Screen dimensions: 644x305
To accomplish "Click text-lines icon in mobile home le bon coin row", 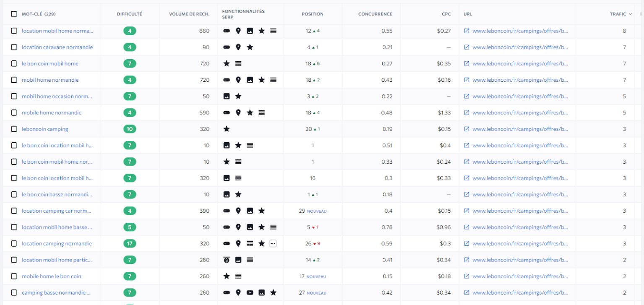I will tap(238, 276).
